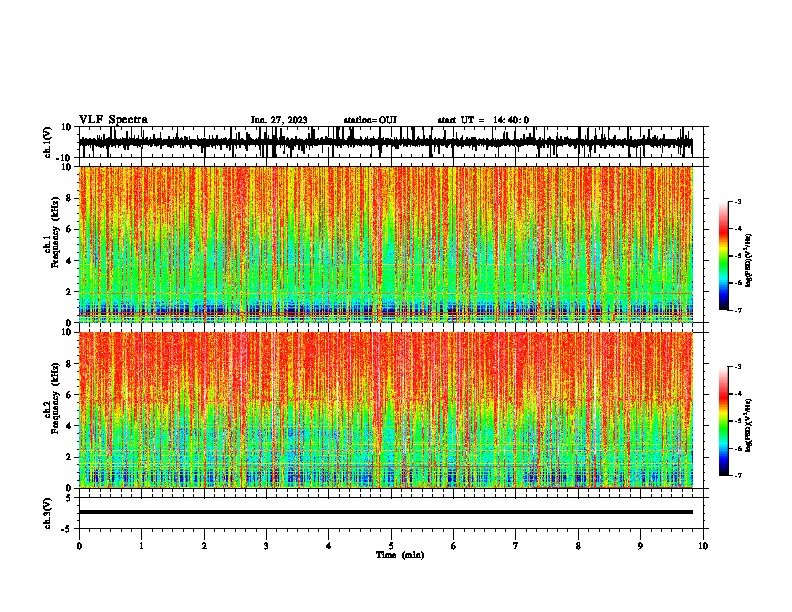
Task: Click the "-10" tick on the ch.1(V) axis
Action: 64,158
